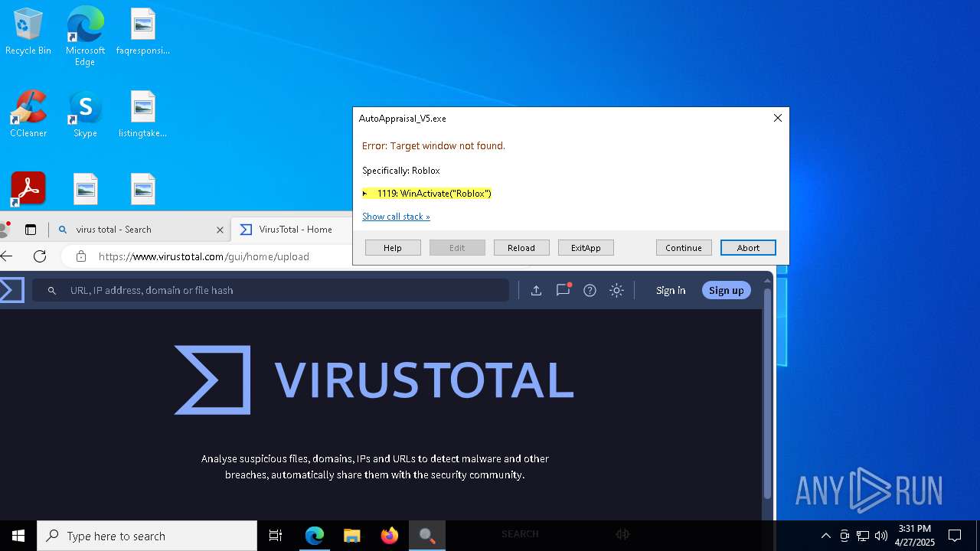Click the Sign up button
This screenshot has width=980, height=551.
click(x=726, y=290)
